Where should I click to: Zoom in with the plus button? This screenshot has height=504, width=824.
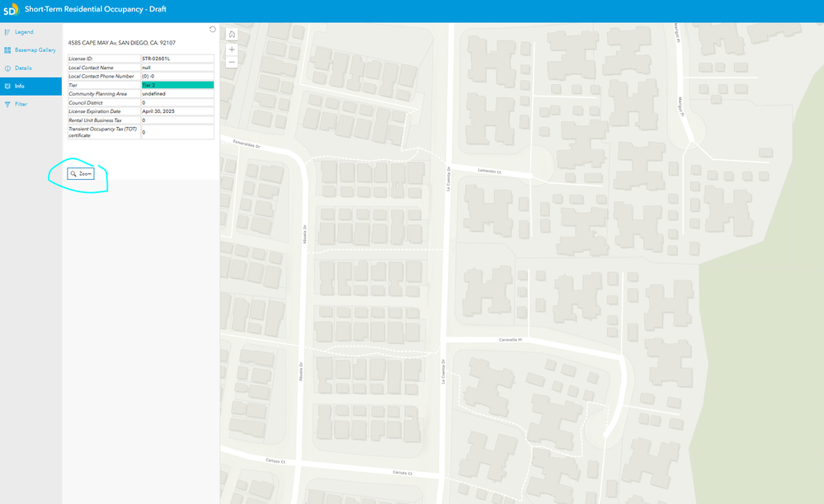(232, 49)
